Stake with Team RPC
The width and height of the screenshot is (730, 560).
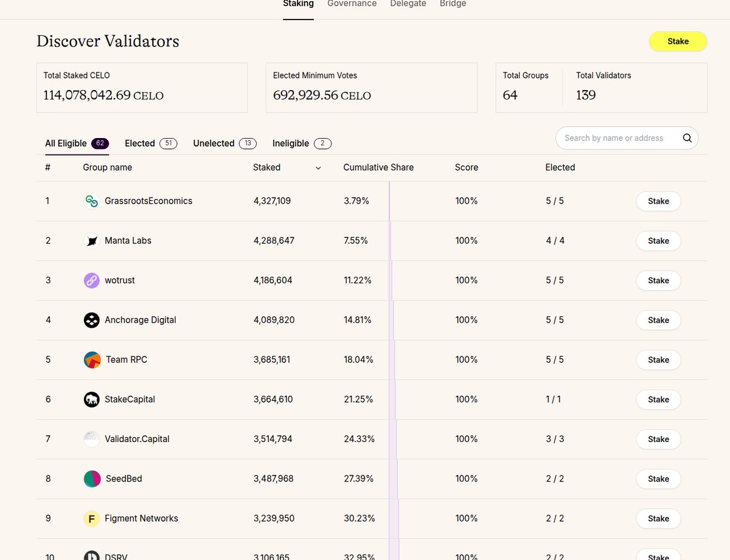click(658, 360)
